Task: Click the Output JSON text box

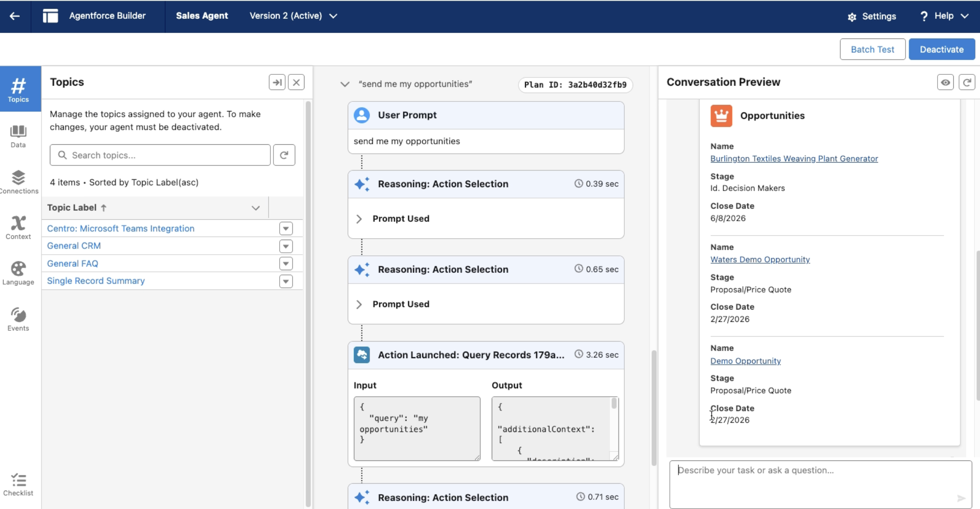Action: [555, 429]
